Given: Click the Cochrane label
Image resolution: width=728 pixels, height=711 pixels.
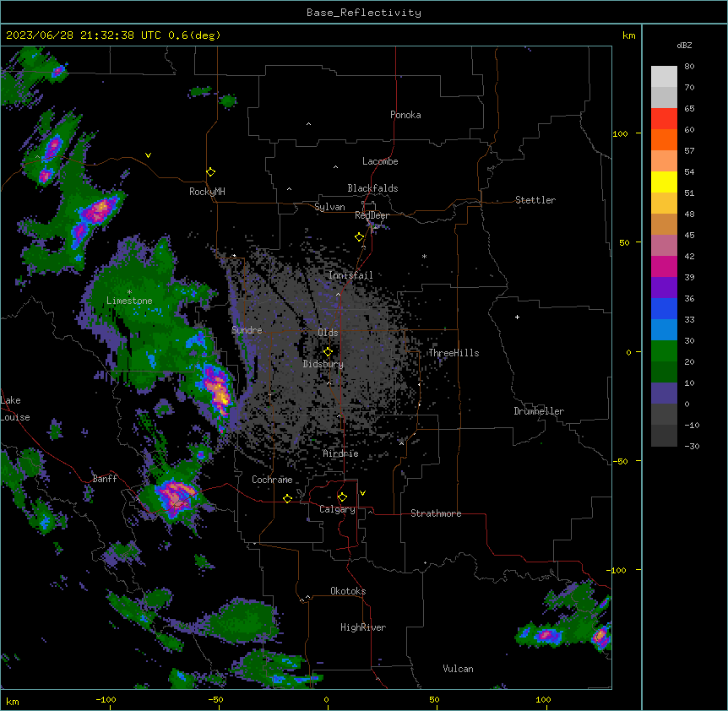Looking at the screenshot, I should 272,480.
